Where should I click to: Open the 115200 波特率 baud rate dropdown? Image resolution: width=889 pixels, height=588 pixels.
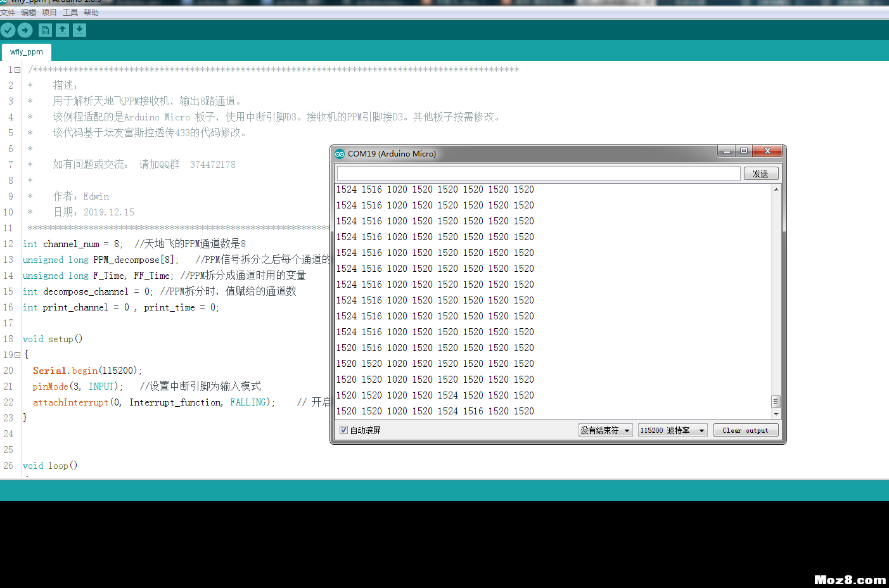point(672,430)
